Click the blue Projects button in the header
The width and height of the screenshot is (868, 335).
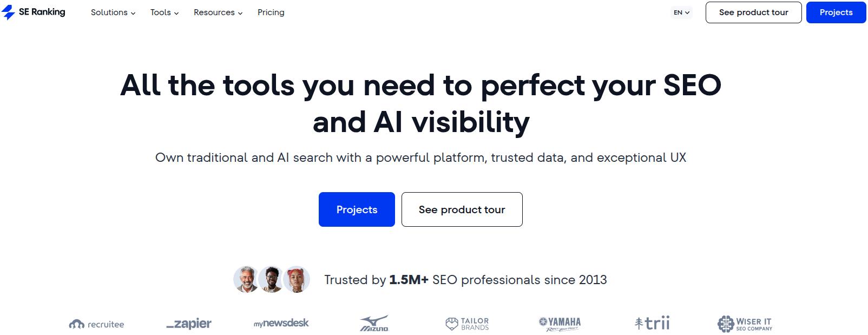[x=836, y=12]
